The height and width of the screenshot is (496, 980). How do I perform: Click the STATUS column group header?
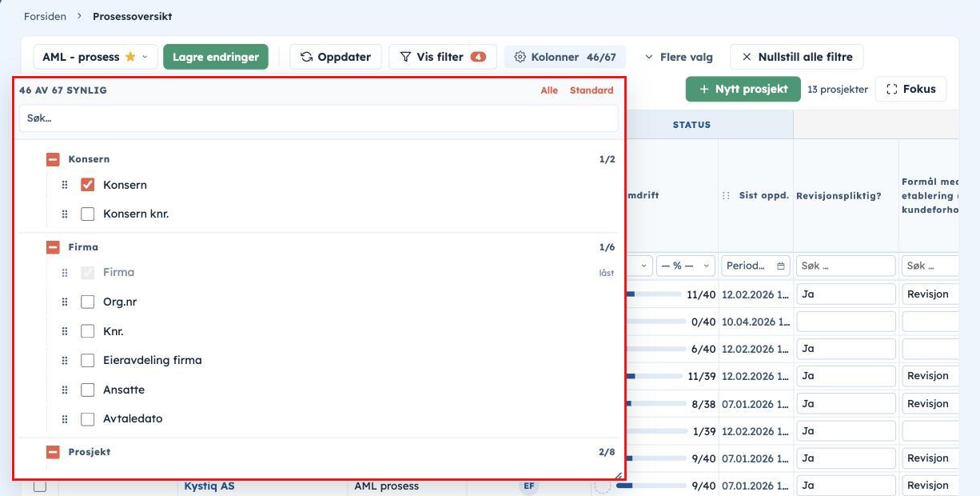click(x=691, y=125)
